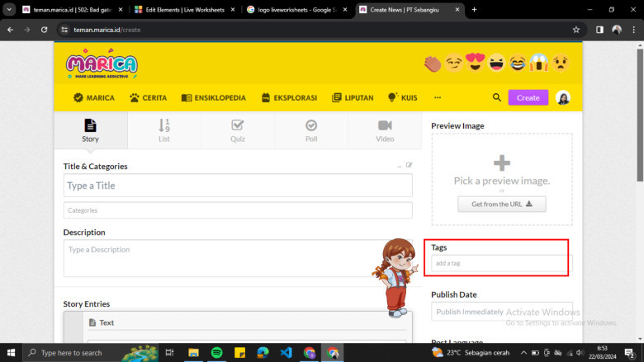Click the clapping hands emoji
The image size is (644, 362).
tap(433, 63)
